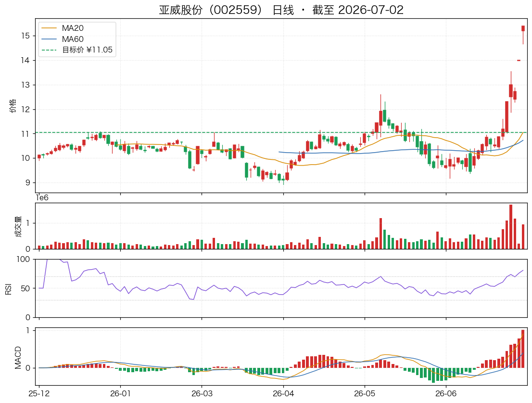The height and width of the screenshot is (403, 532).
Task: Click the last MACD histogram bar
Action: point(523,349)
